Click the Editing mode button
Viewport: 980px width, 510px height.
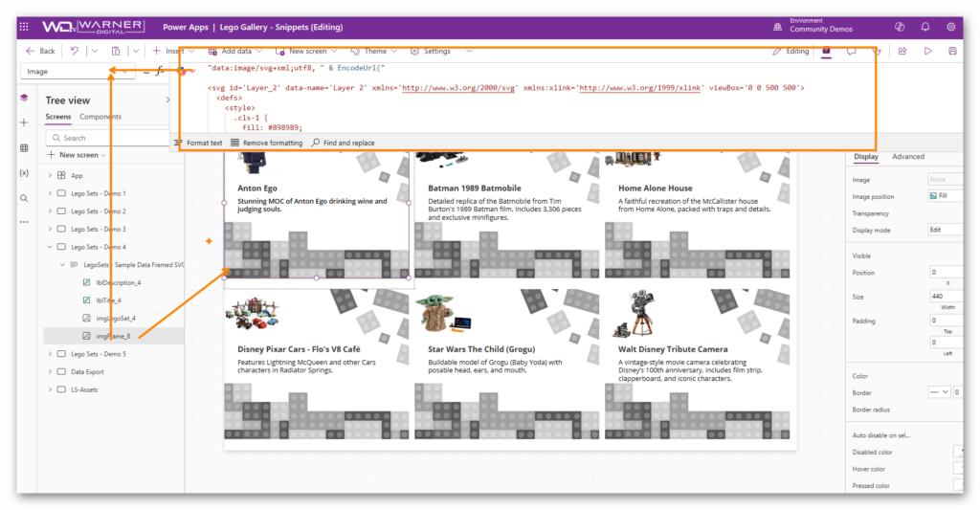click(x=791, y=52)
